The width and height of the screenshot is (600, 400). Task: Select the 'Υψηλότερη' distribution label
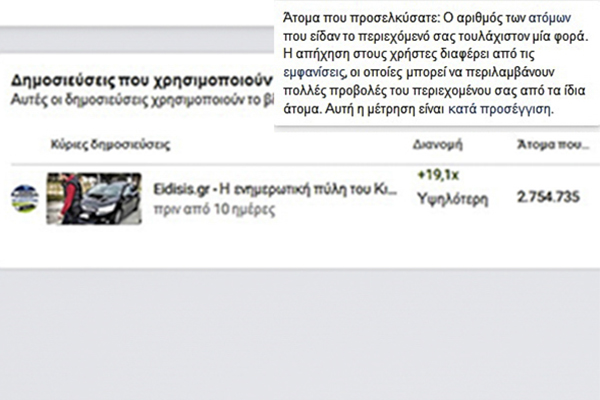(x=451, y=198)
